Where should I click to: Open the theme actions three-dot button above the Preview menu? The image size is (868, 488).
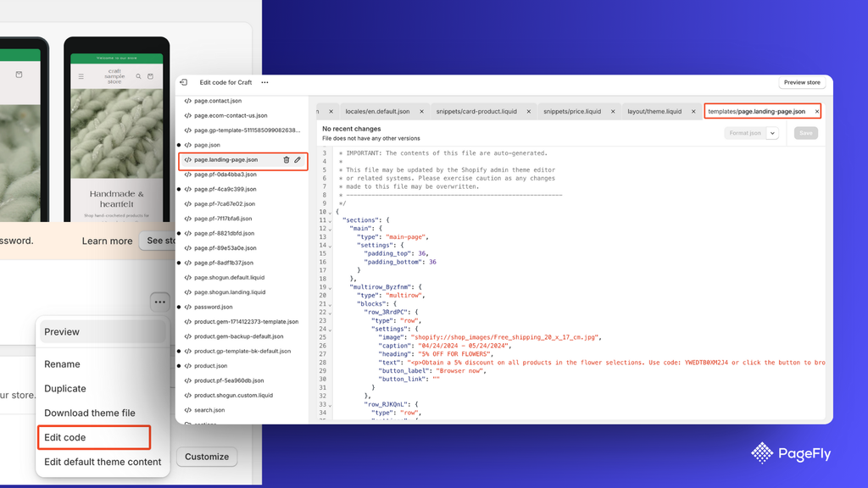(x=160, y=302)
